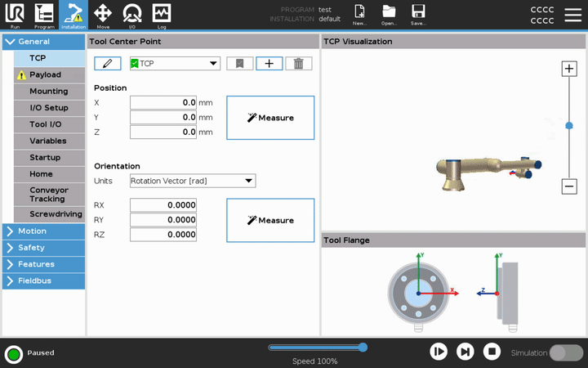Click the RZ orientation input field
Image resolution: width=588 pixels, height=368 pixels.
coord(163,235)
